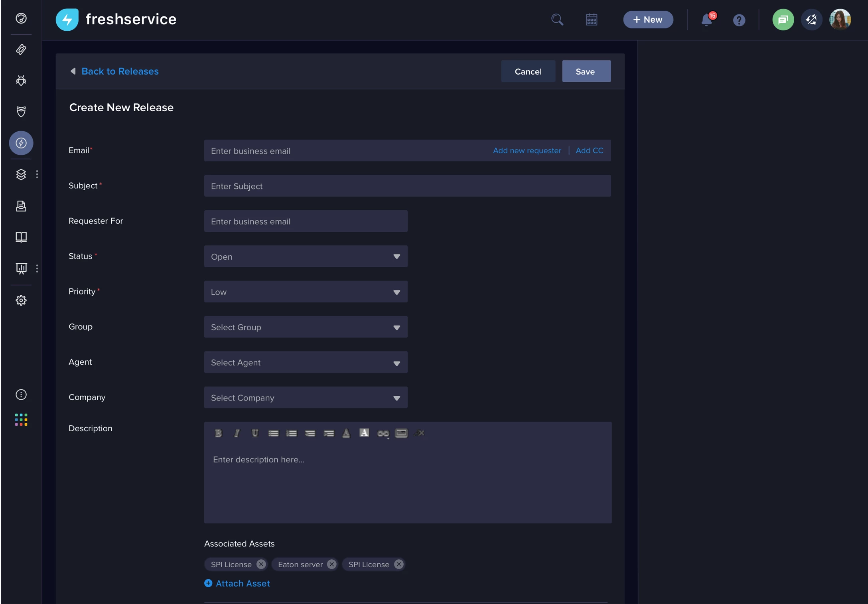Viewport: 868px width, 604px height.
Task: Open notifications bell with 15 badge
Action: (708, 19)
